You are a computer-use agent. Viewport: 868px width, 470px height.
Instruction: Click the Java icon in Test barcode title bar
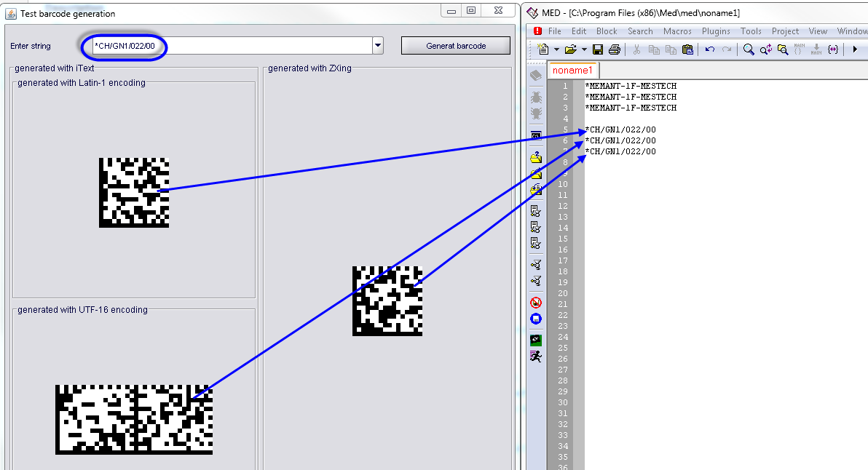[x=10, y=13]
